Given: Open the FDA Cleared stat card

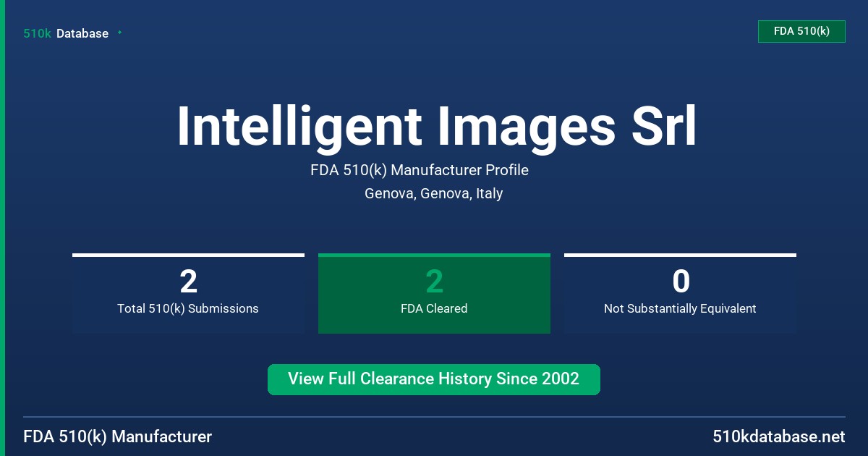Looking at the screenshot, I should click(x=434, y=293).
